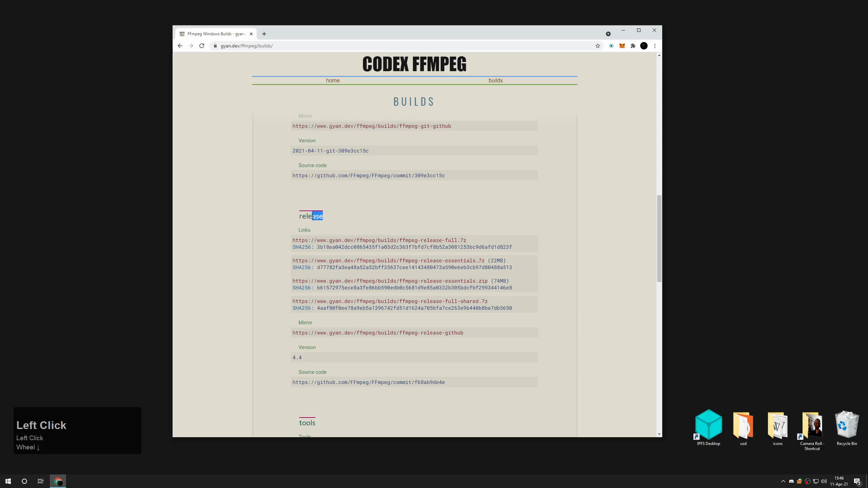Click the CODEX FFMPEG site title

414,64
